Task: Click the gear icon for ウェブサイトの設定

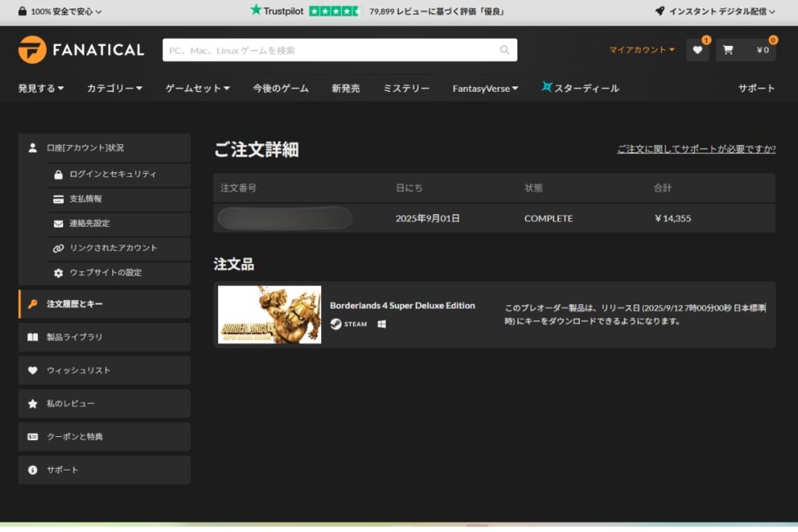Action: (58, 273)
